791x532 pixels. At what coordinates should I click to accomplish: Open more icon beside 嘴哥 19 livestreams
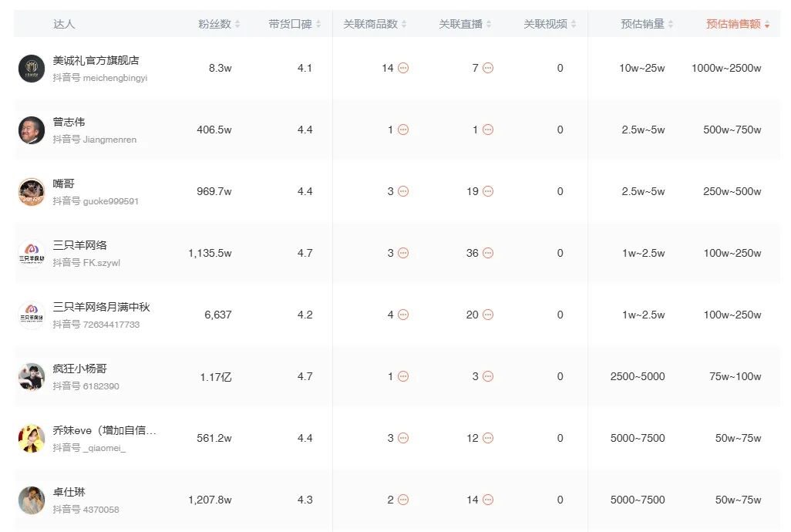pos(487,191)
